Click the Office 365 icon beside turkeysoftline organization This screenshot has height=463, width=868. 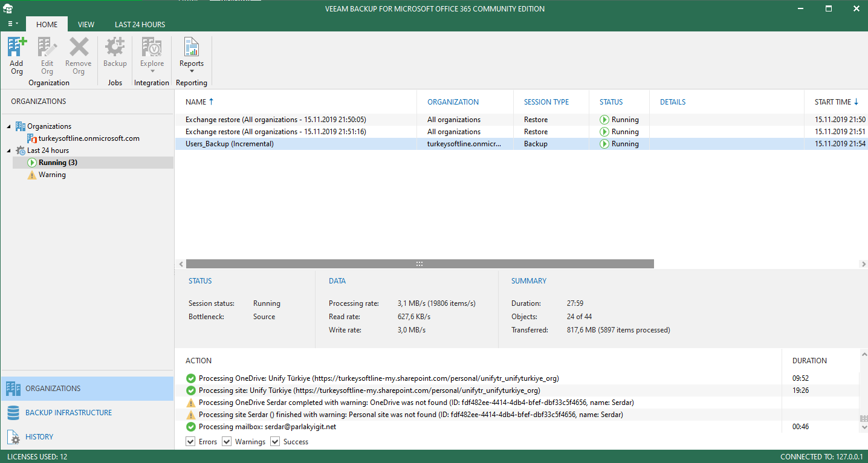[32, 138]
